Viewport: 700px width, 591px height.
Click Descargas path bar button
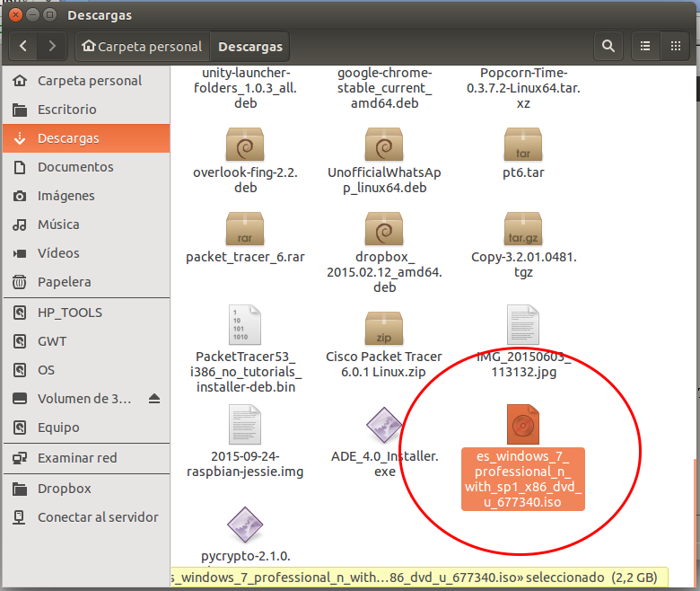250,46
